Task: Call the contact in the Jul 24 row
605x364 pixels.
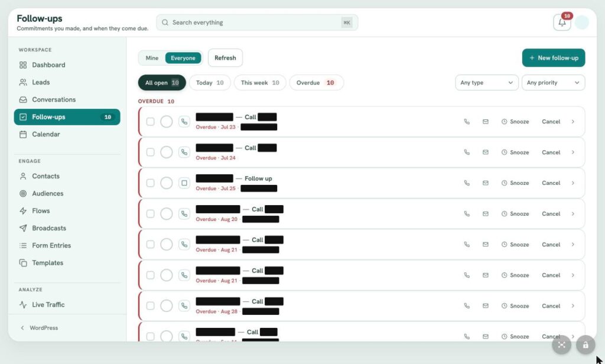Action: coord(467,152)
